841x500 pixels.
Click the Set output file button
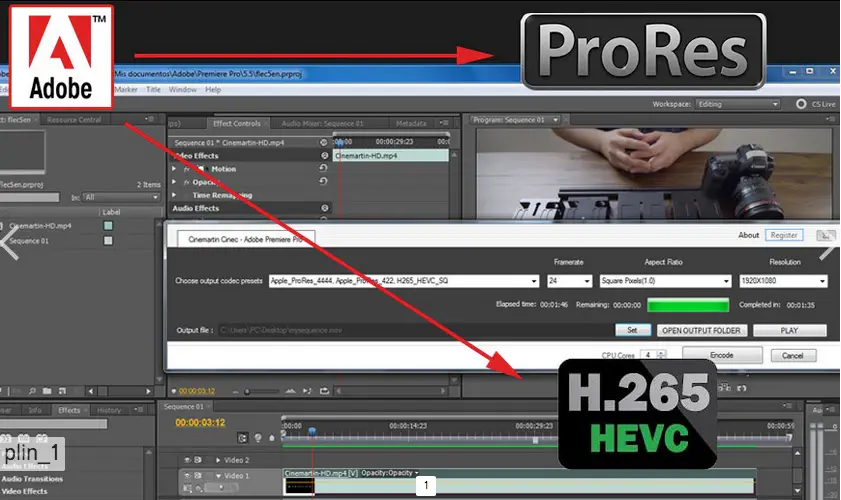pos(633,330)
